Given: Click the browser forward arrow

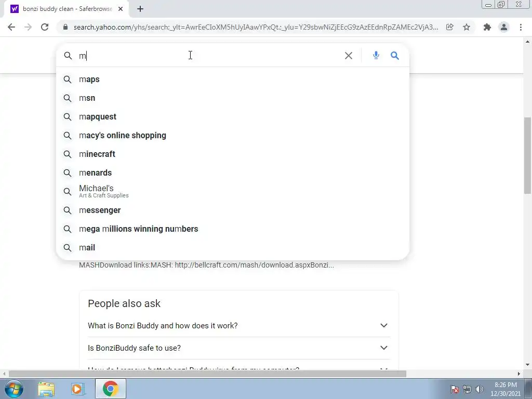Looking at the screenshot, I should (28, 27).
